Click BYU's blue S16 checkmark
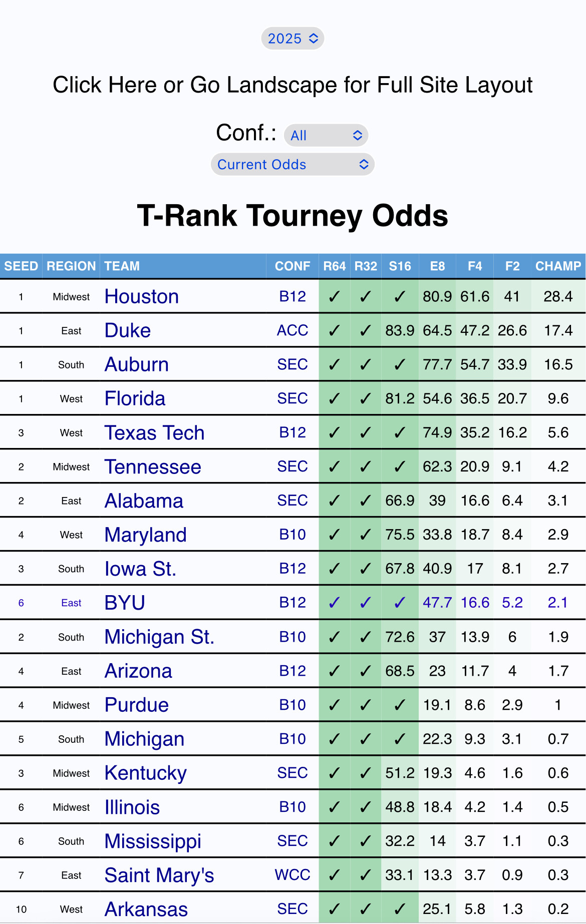 pyautogui.click(x=400, y=603)
